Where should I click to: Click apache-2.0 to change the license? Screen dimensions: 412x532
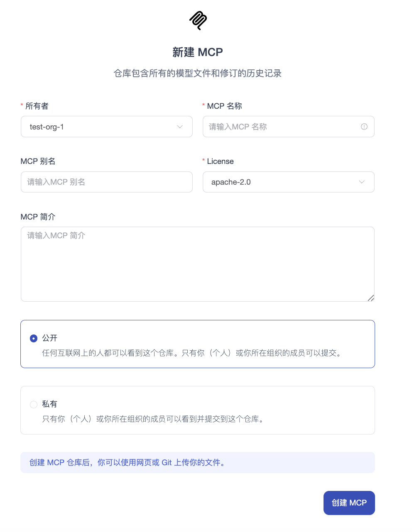[x=231, y=182]
